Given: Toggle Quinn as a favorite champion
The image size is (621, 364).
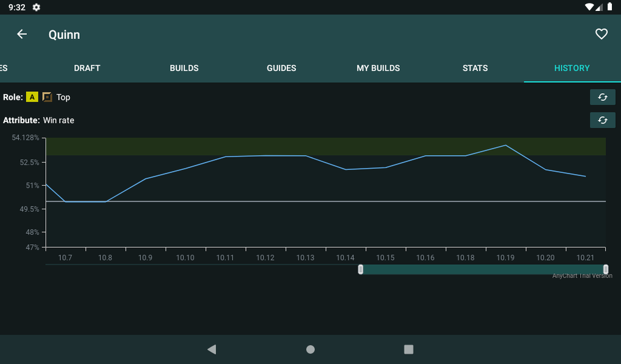Looking at the screenshot, I should click(602, 34).
